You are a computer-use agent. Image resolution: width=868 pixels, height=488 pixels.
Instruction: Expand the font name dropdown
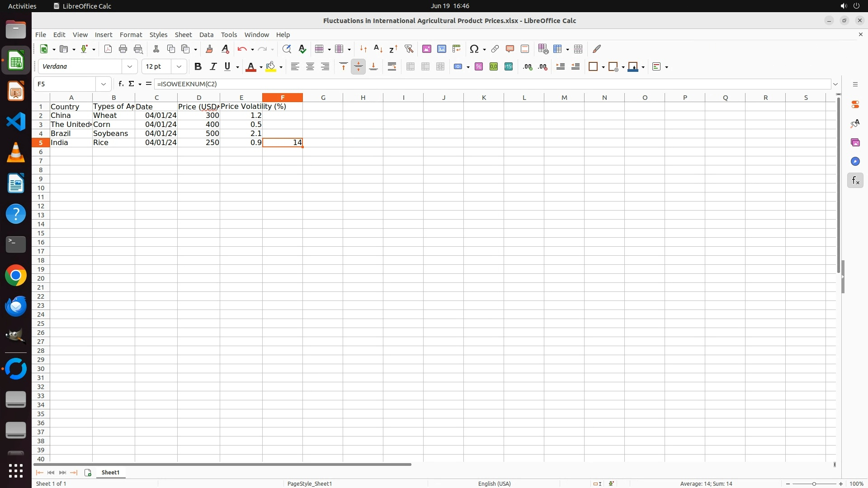point(130,67)
